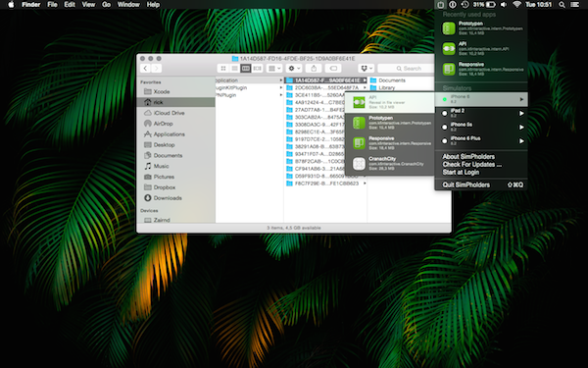Image resolution: width=588 pixels, height=368 pixels.
Task: Select API in the iPhone 6 submenu
Action: [389, 102]
